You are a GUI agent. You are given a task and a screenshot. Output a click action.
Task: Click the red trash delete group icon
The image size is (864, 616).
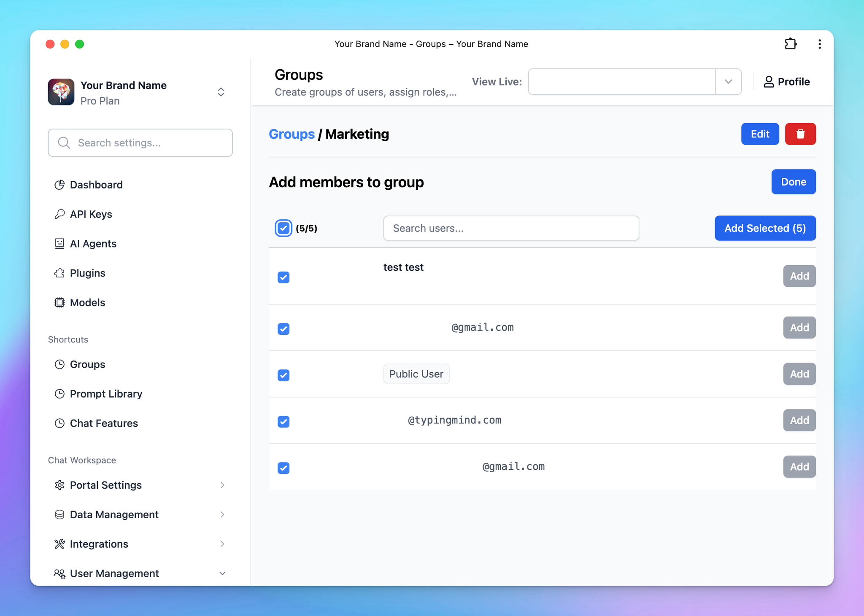pyautogui.click(x=800, y=134)
